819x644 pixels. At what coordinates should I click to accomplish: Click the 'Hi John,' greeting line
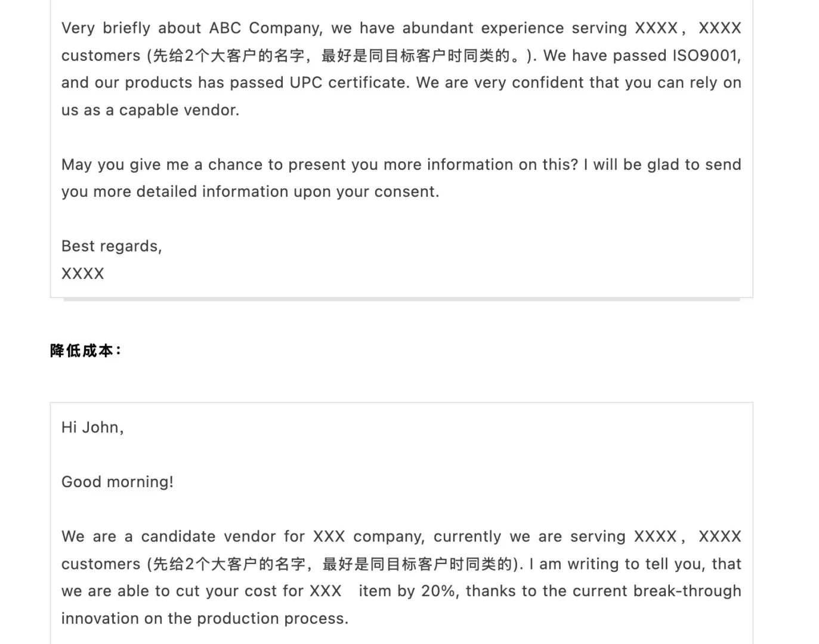coord(92,428)
